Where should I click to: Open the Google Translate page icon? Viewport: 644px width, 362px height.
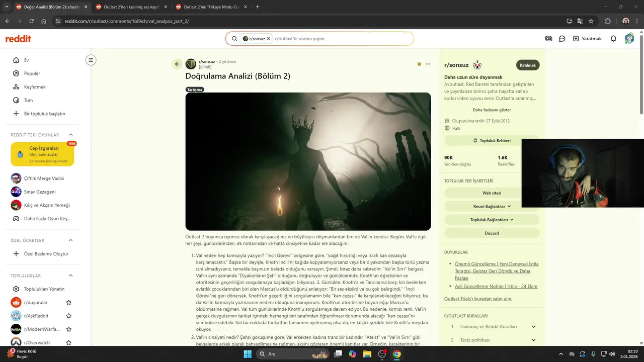coord(580,21)
